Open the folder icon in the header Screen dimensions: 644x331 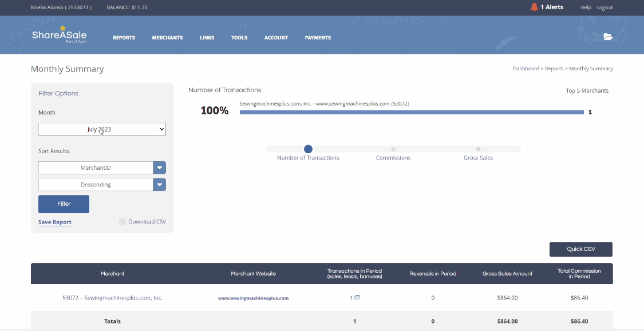[608, 37]
